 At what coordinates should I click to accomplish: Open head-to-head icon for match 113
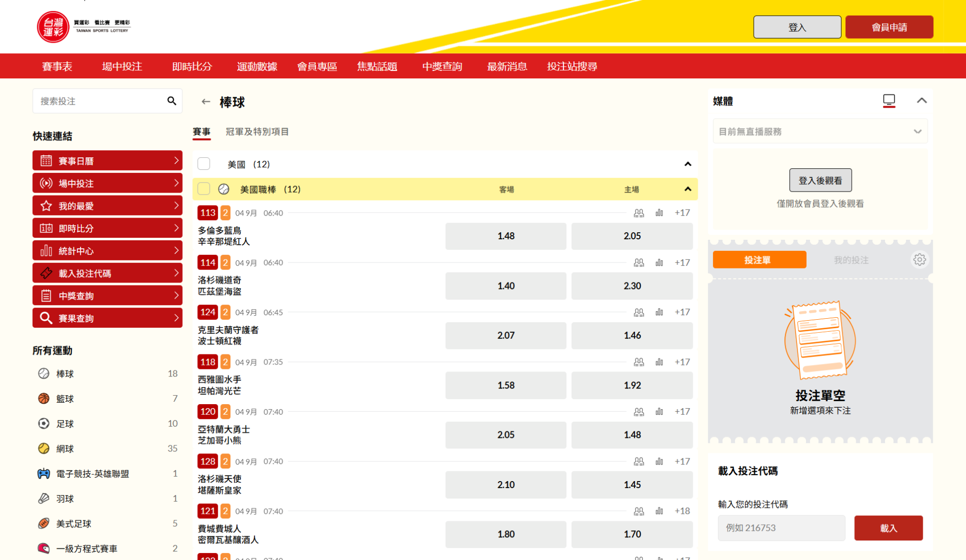639,213
